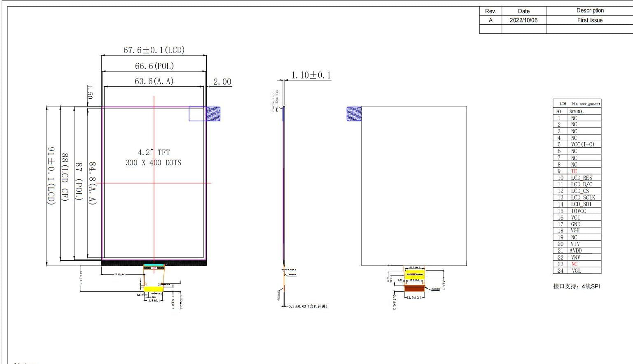Viewport: 633px width, 364px height.
Task: Click the 4.2" TFT title text
Action: point(154,152)
